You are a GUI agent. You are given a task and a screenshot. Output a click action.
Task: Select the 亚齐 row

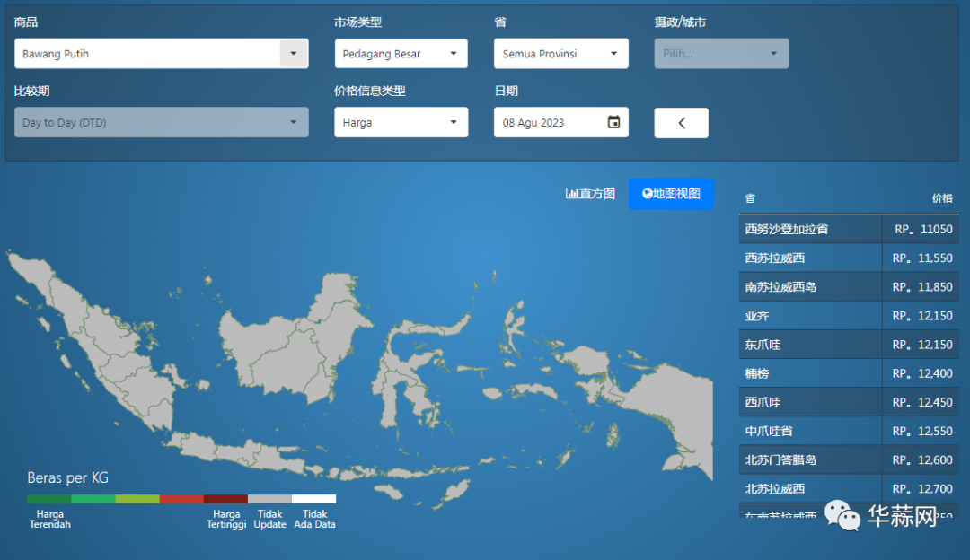[x=849, y=316]
